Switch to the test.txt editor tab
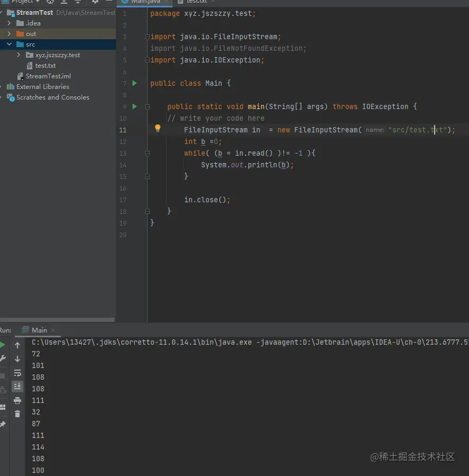469x476 pixels. (196, 2)
